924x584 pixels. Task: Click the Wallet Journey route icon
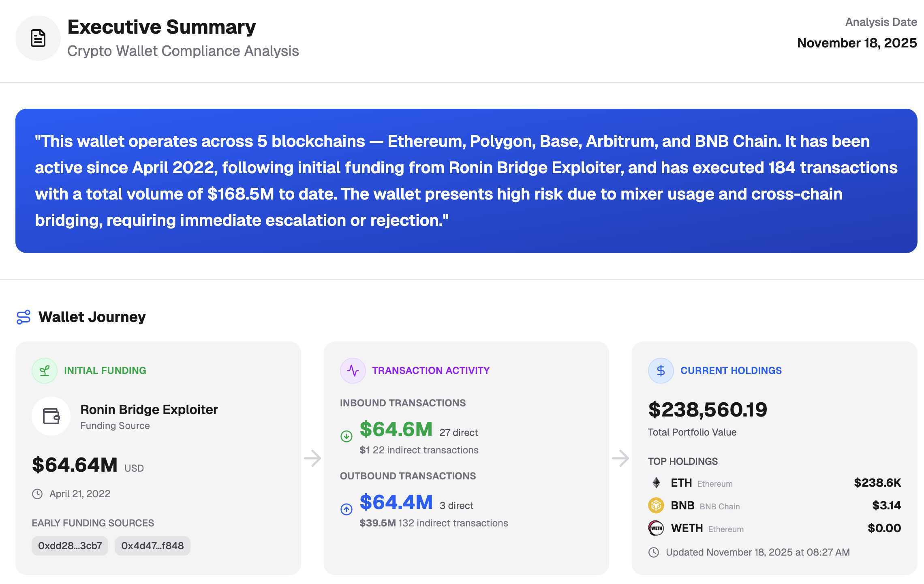click(24, 317)
